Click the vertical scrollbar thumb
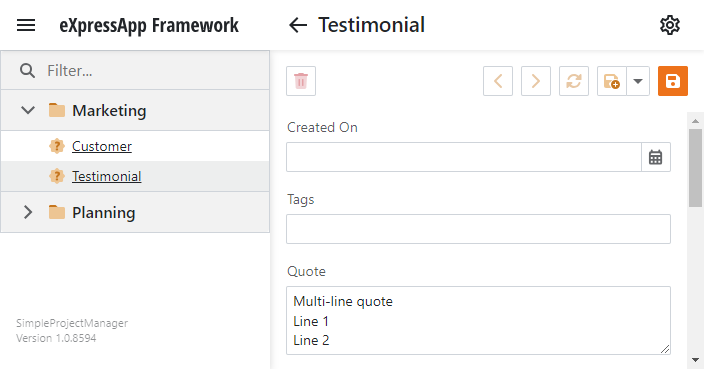Screen dimensions: 704x369 point(695,168)
